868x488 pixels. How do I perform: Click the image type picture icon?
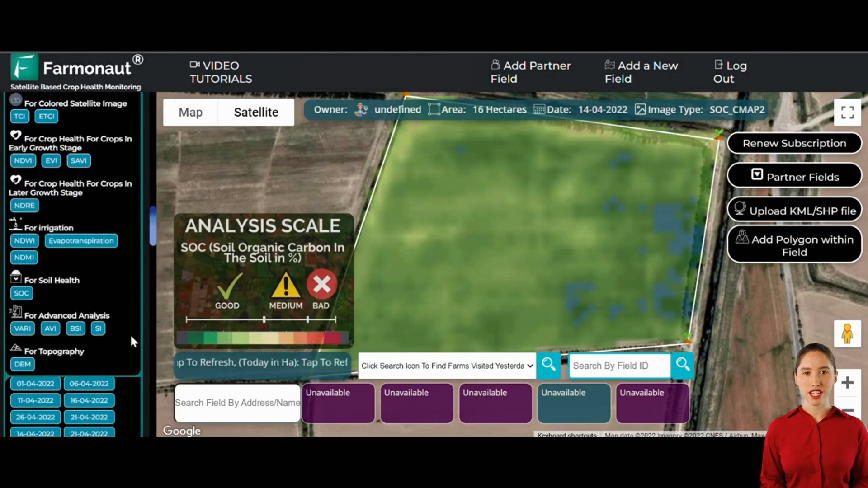coord(640,109)
